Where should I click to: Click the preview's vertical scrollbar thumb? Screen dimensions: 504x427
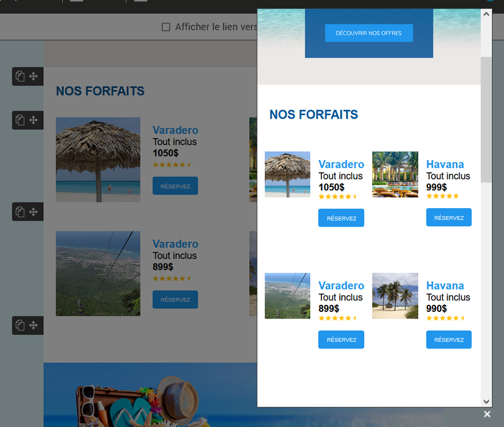tap(486, 119)
